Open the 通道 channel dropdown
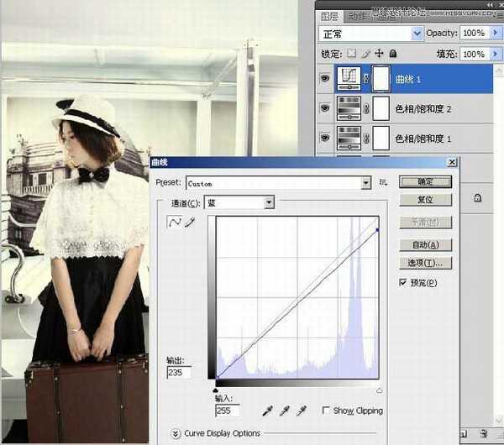This screenshot has height=445, width=504. tap(269, 202)
